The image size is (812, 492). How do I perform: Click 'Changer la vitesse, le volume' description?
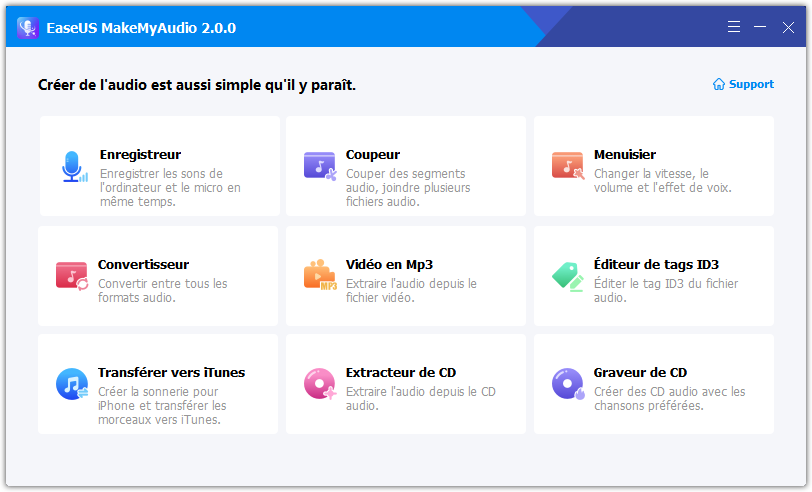click(663, 180)
